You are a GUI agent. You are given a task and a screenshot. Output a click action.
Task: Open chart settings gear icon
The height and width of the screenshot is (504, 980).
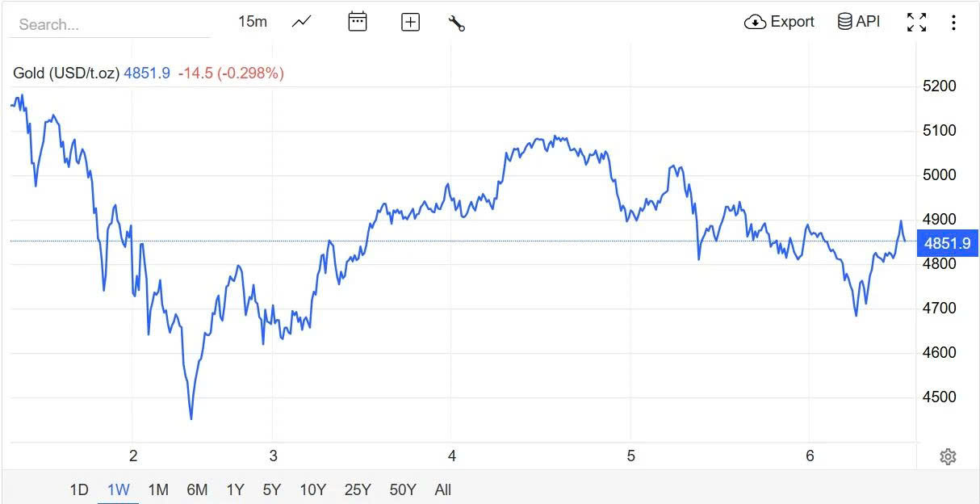[x=948, y=457]
